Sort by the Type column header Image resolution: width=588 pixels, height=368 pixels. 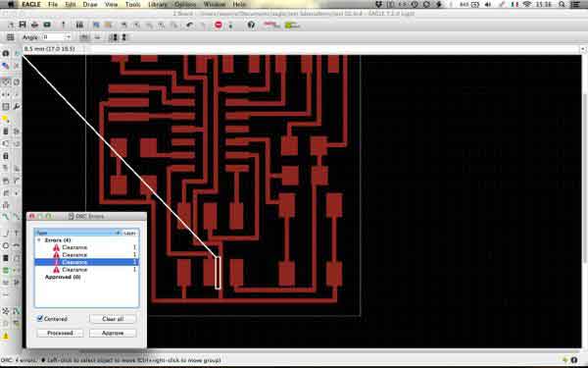point(78,233)
